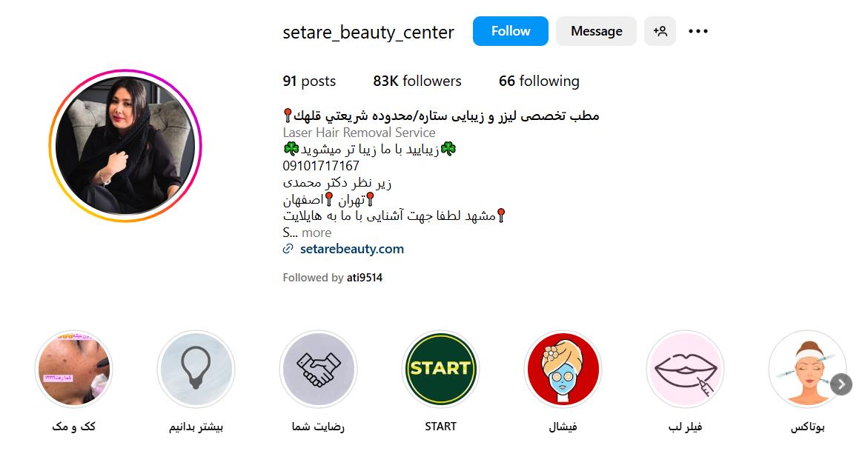Expand bio with the more link
Screen dimensions: 868x471
317,233
